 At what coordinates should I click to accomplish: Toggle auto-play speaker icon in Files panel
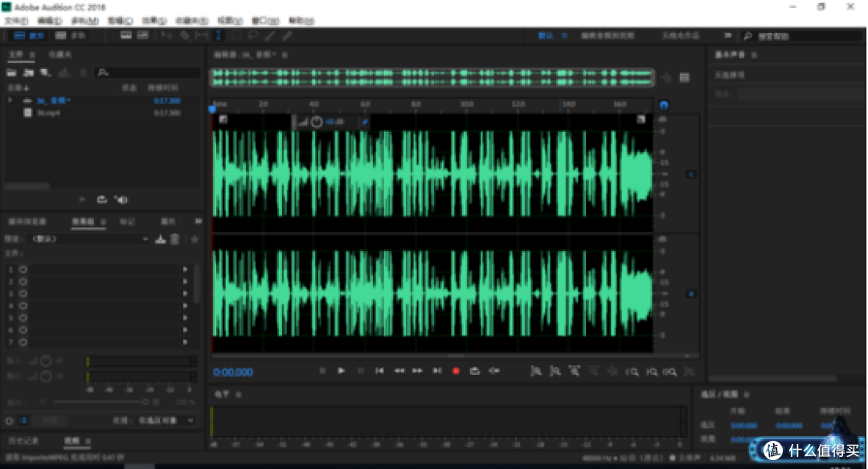pos(121,200)
